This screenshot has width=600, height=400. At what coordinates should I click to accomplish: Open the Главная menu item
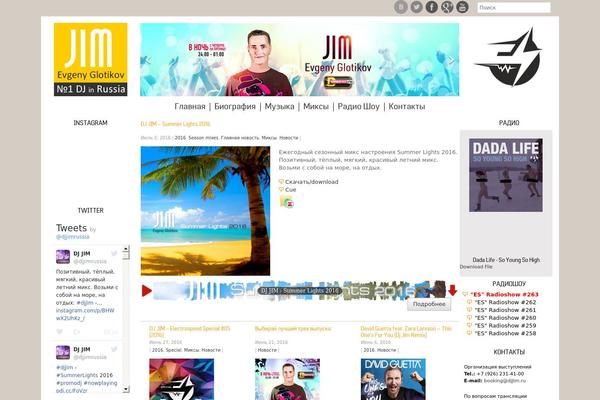click(x=190, y=106)
